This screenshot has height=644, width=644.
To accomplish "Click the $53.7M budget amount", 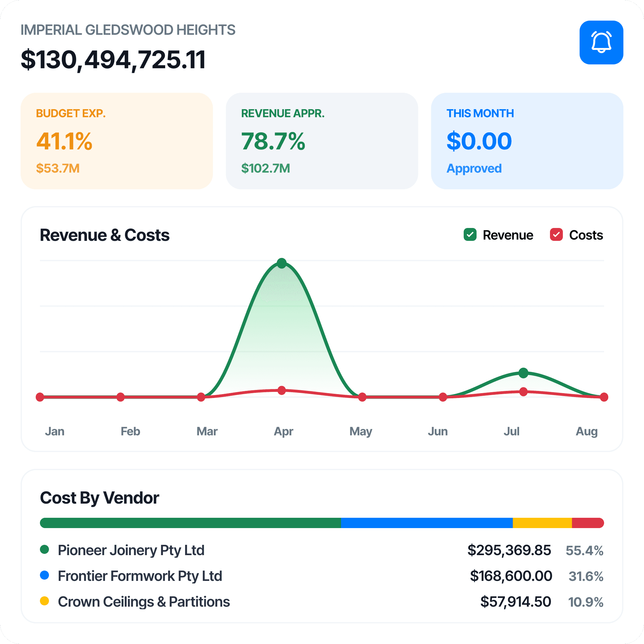I will 58,168.
